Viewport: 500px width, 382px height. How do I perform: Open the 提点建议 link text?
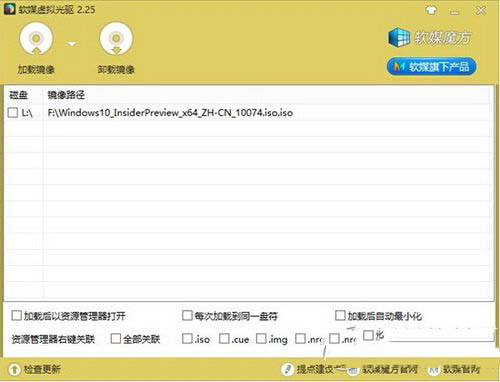[x=315, y=369]
